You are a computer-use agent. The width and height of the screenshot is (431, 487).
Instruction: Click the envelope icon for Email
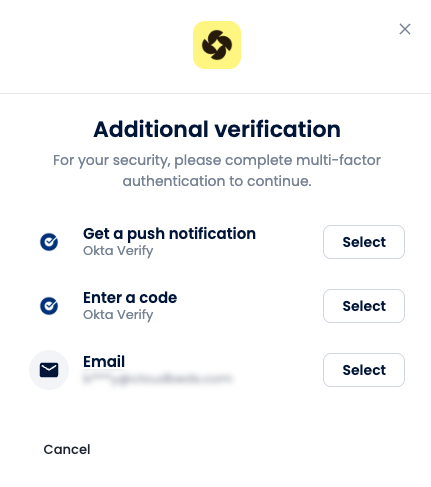49,370
